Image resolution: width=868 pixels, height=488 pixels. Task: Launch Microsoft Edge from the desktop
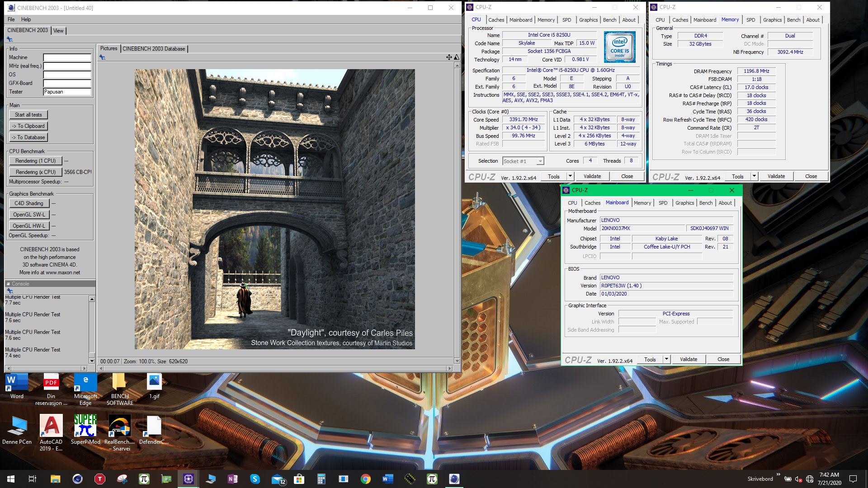pos(85,389)
